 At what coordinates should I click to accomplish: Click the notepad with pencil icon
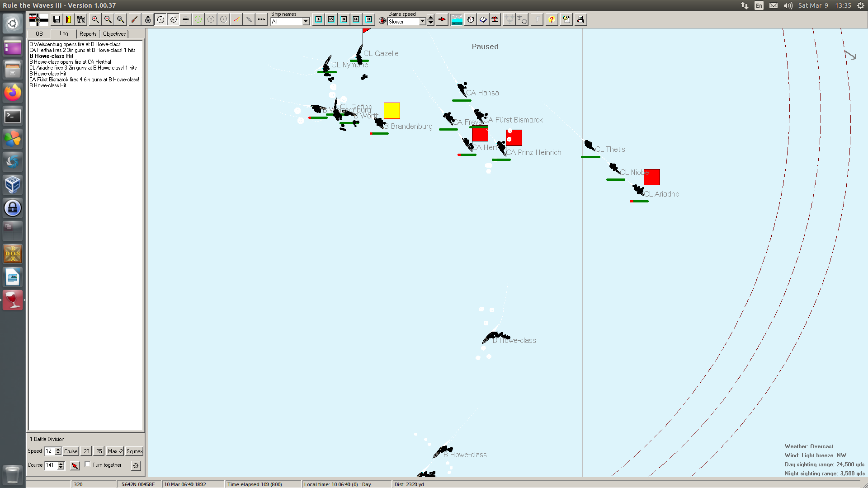[566, 19]
